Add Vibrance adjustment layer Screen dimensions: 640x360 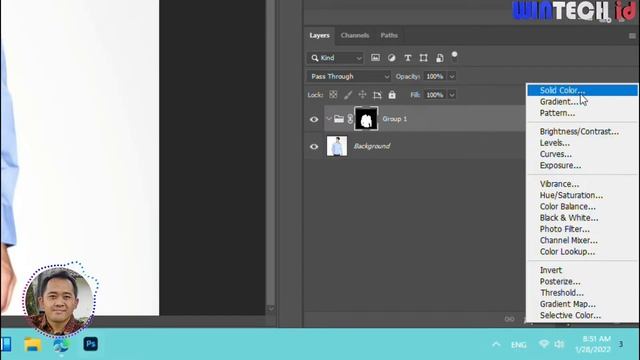(582, 184)
